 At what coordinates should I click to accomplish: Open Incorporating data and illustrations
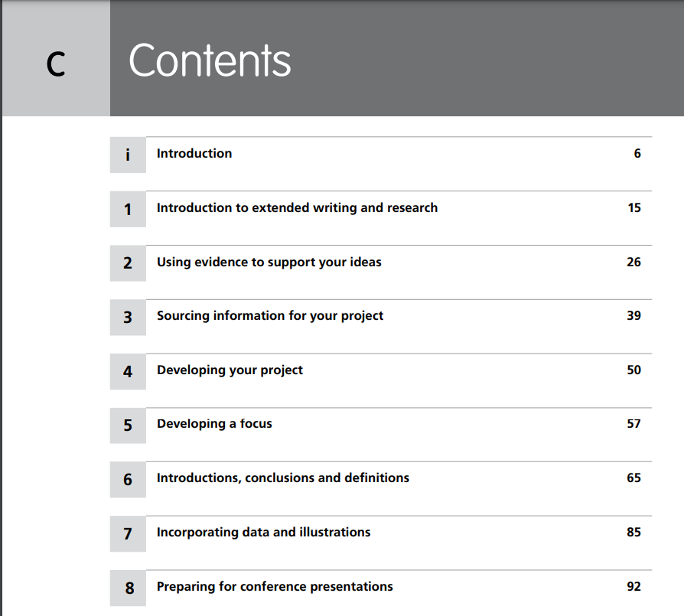coord(263,533)
